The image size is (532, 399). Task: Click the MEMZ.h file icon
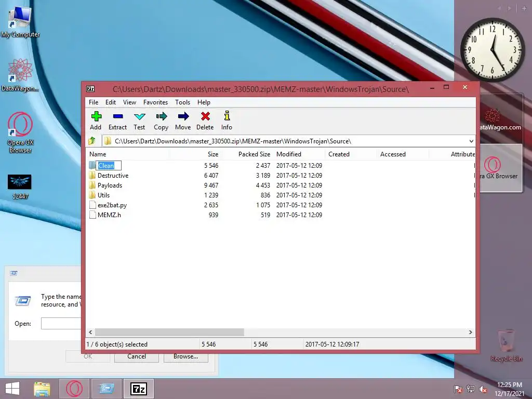[x=92, y=215]
